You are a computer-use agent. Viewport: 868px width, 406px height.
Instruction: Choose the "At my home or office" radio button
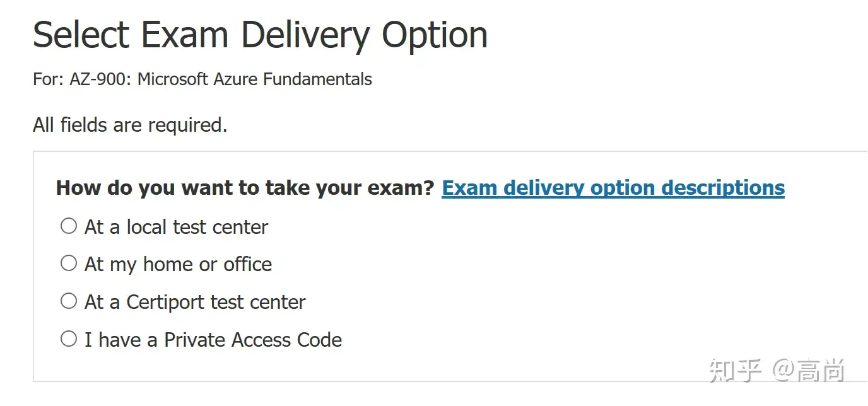point(68,264)
